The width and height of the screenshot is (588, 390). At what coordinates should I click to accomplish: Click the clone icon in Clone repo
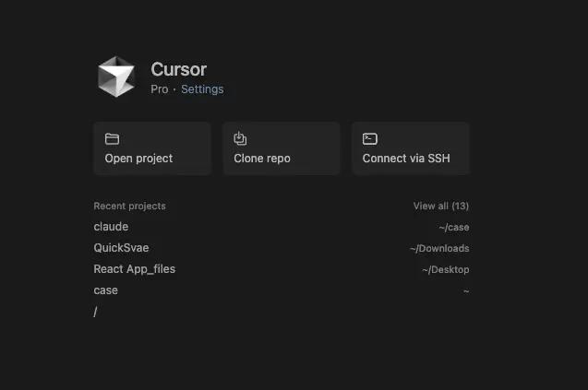[241, 139]
